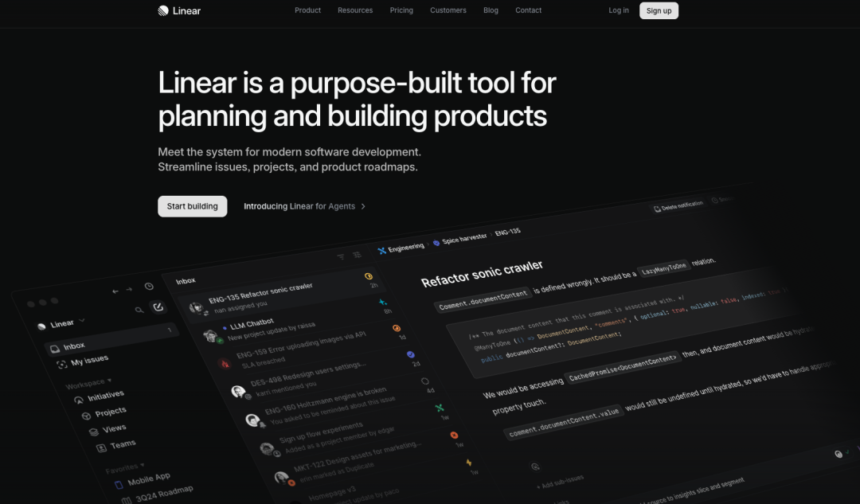Click the back arrow in app sidebar
Image resolution: width=860 pixels, height=504 pixels.
tap(115, 291)
